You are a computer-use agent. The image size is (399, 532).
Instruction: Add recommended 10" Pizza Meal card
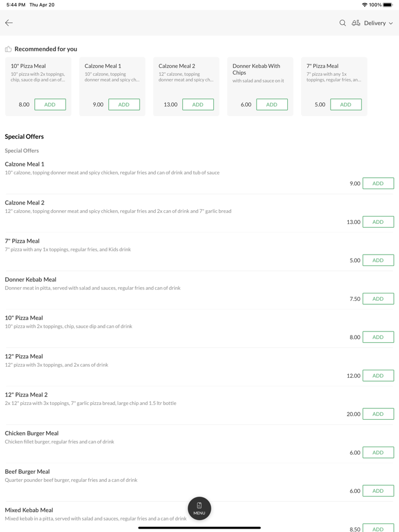coord(50,104)
